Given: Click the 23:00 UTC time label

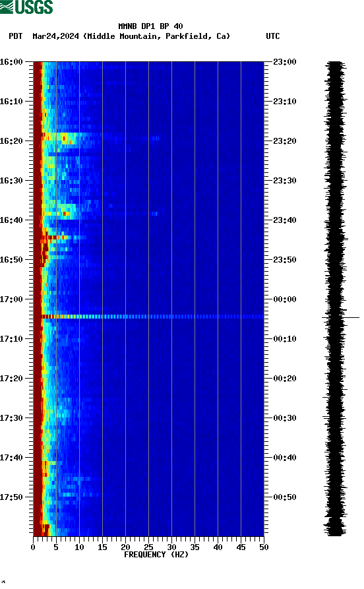Looking at the screenshot, I should 285,61.
